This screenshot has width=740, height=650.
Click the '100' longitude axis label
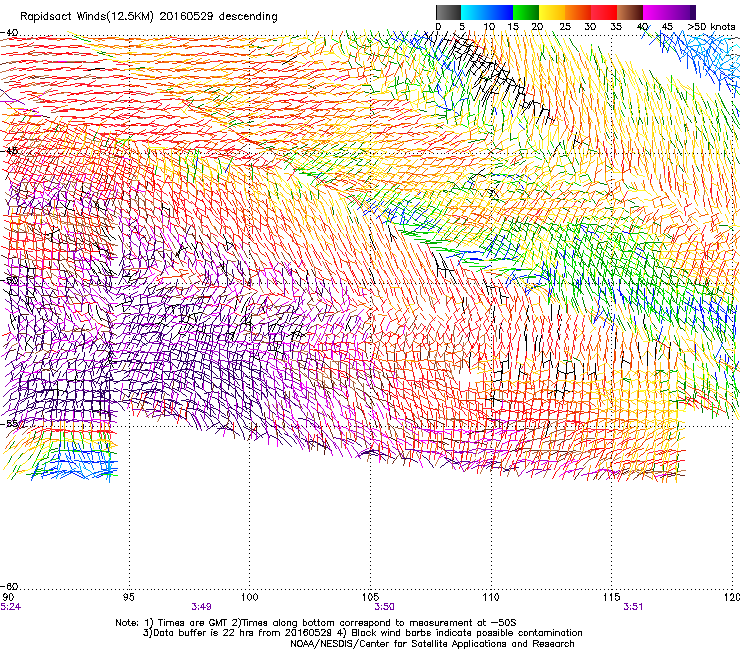tap(250, 598)
